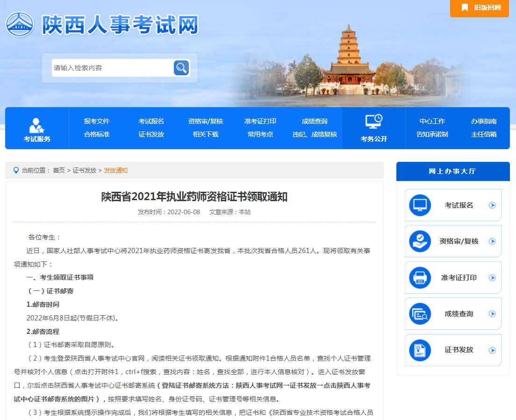Click the 证书发放 certificate icon in sidebar
The width and height of the screenshot is (516, 420).
click(420, 350)
